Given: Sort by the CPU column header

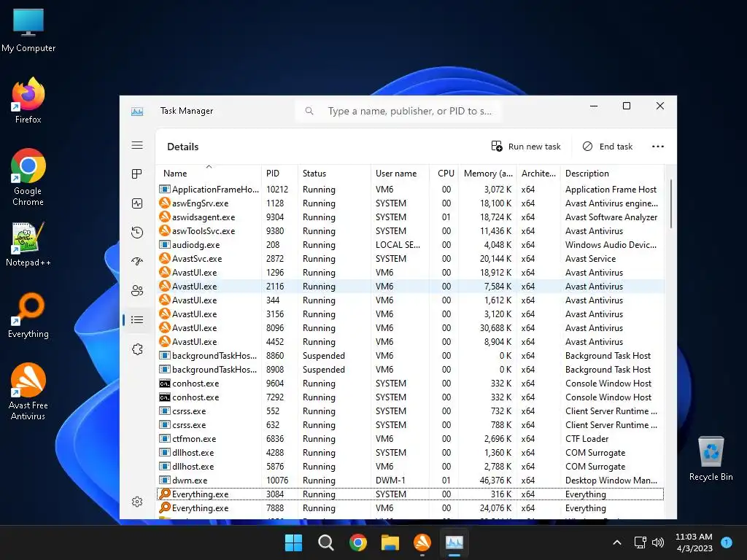Looking at the screenshot, I should (x=444, y=174).
